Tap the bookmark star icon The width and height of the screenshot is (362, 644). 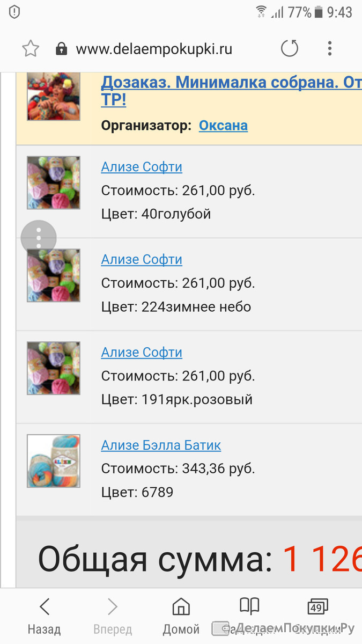(x=31, y=49)
